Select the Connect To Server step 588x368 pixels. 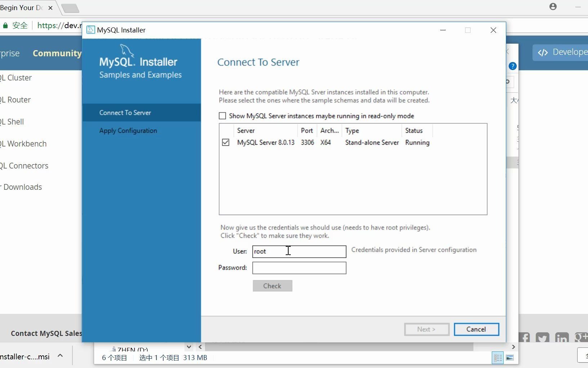point(141,113)
